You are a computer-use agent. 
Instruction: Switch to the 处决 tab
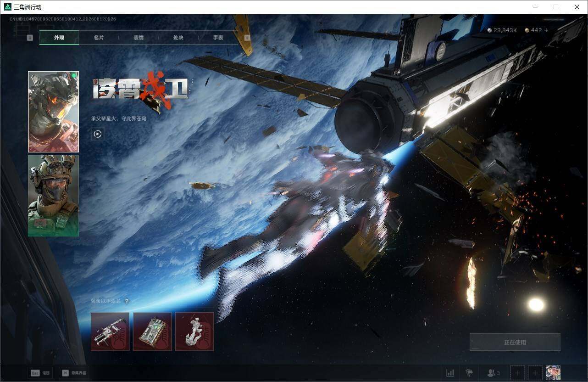178,38
